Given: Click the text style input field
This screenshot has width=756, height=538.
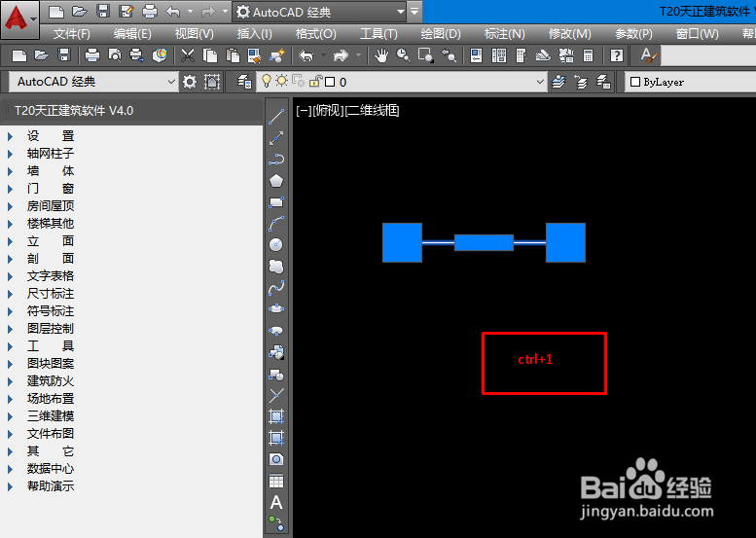Looking at the screenshot, I should pos(708,55).
